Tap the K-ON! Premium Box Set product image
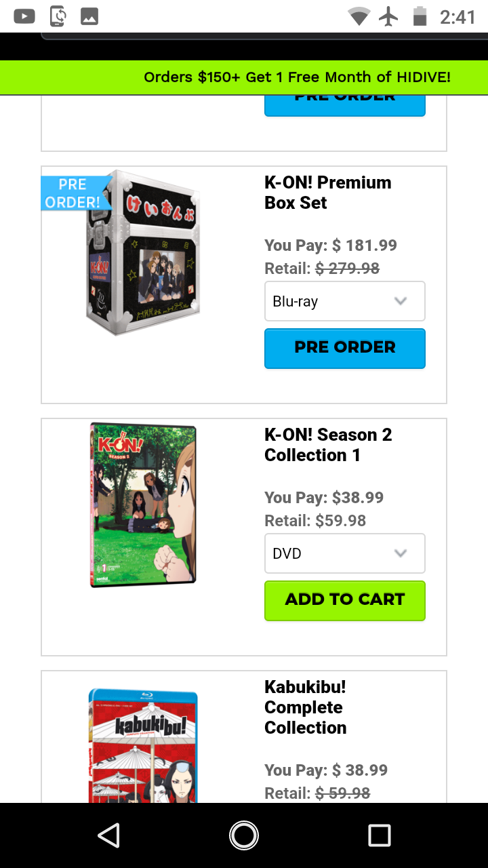The height and width of the screenshot is (868, 488). coord(143,252)
